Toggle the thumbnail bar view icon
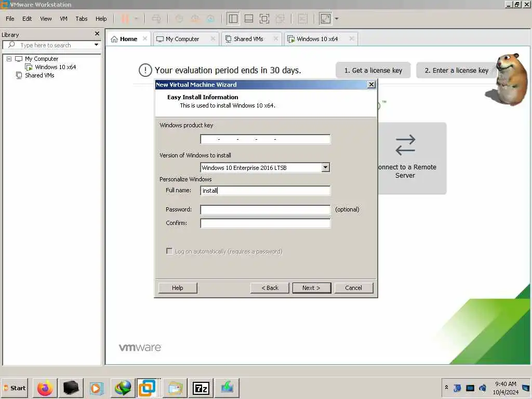The width and height of the screenshot is (532, 399). point(249,19)
